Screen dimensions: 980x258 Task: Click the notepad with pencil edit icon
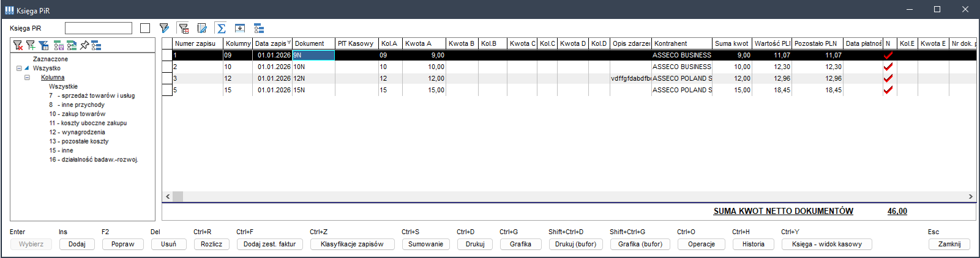[x=202, y=28]
